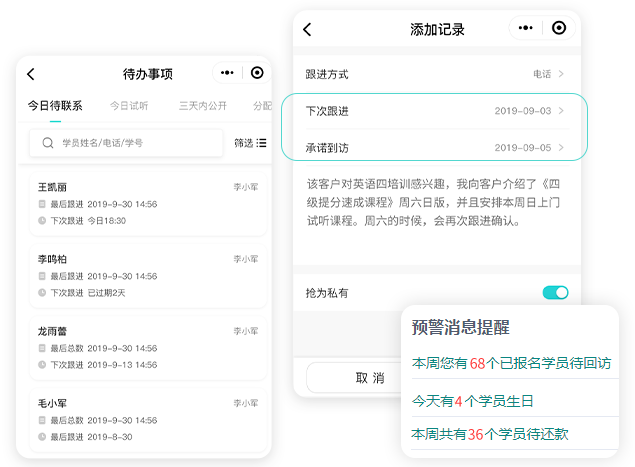Click the 2019-09-03 date value
The image size is (635, 467).
pos(523,111)
